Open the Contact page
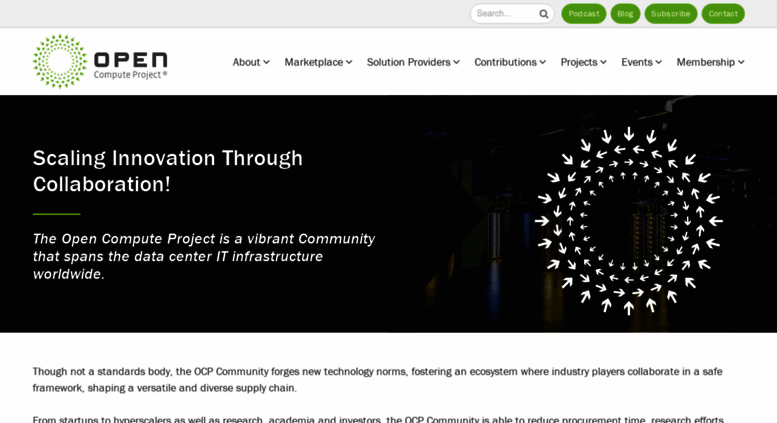 pyautogui.click(x=723, y=13)
